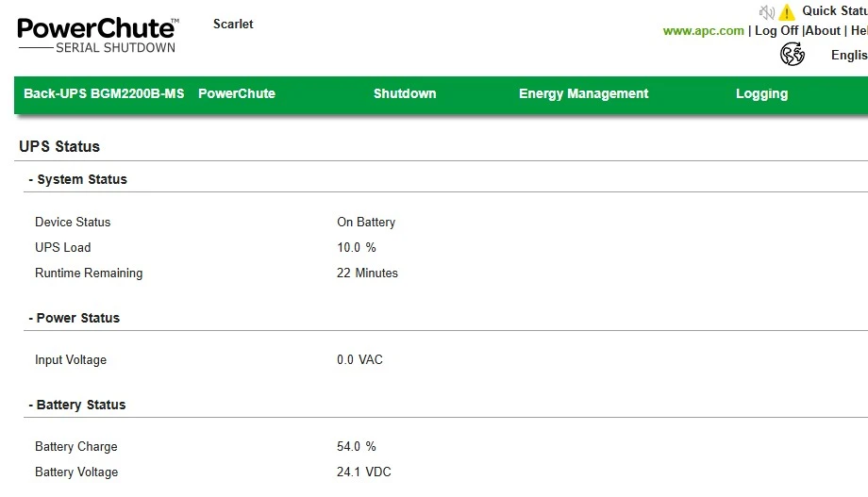Open the Back-UPS BGM2200B-MS menu
This screenshot has width=868, height=497.
[x=104, y=93]
